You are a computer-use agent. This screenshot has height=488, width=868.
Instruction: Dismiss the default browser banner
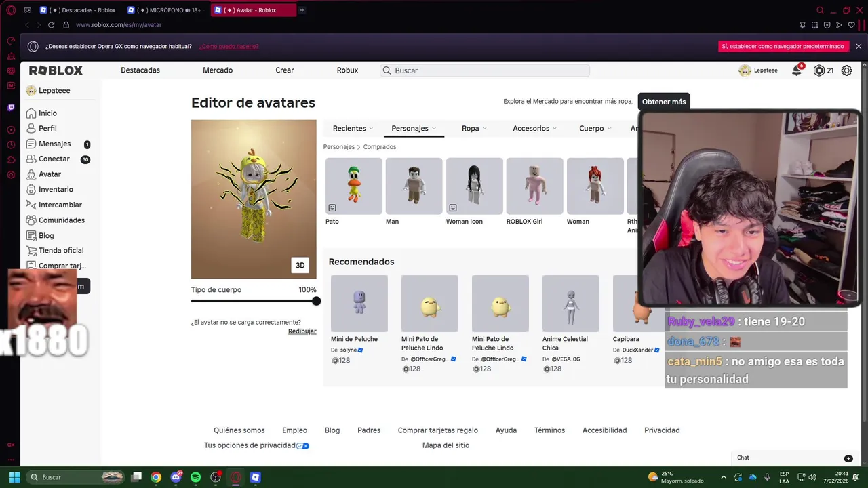click(859, 47)
